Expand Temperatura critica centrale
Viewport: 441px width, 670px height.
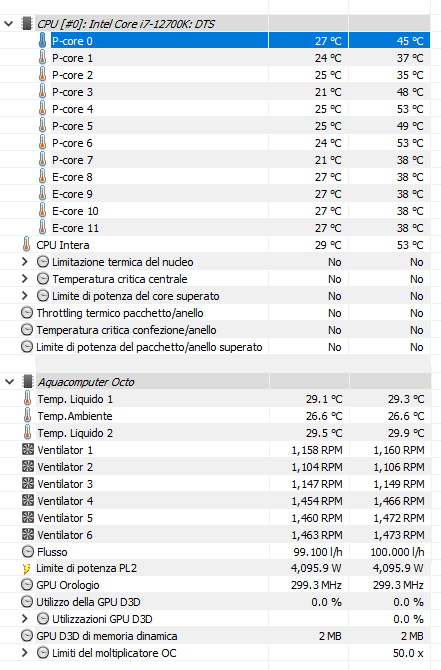(x=25, y=279)
